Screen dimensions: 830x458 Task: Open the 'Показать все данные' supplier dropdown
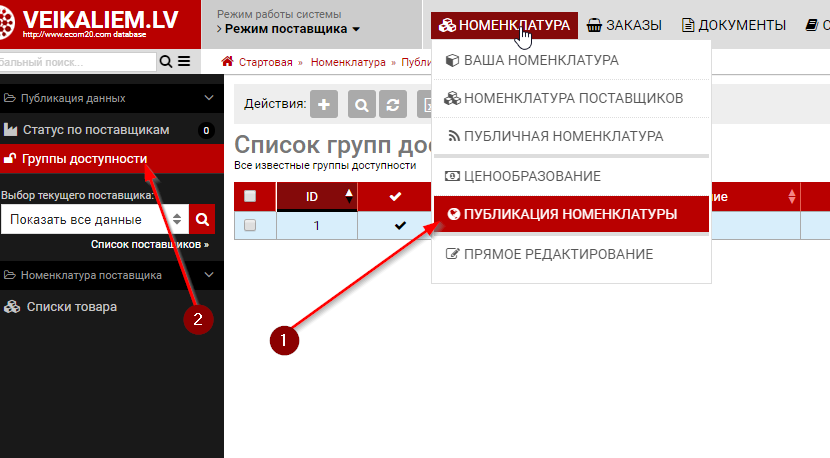[94, 219]
